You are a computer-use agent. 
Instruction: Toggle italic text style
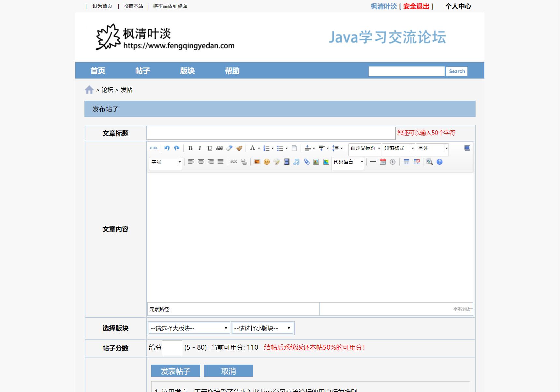pyautogui.click(x=200, y=148)
